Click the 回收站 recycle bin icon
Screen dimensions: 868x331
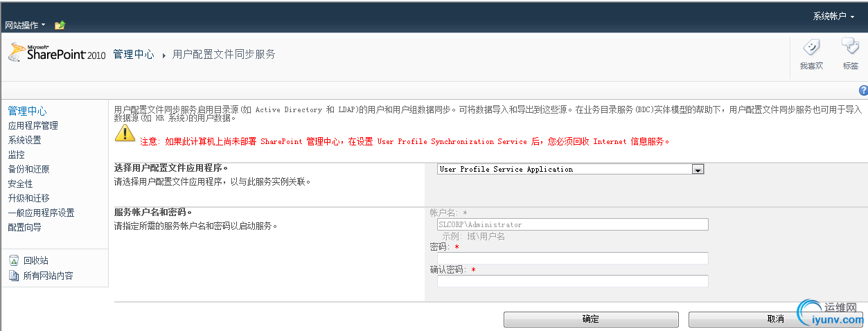point(13,260)
